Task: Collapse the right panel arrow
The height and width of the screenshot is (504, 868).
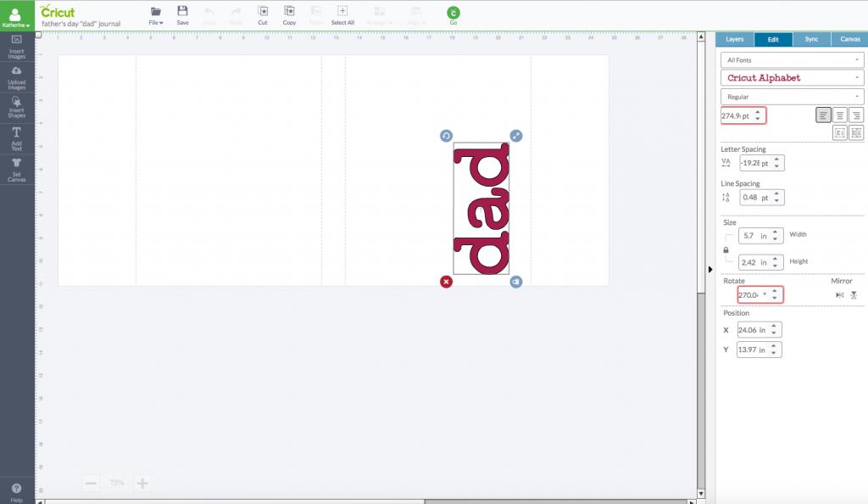Action: [710, 269]
